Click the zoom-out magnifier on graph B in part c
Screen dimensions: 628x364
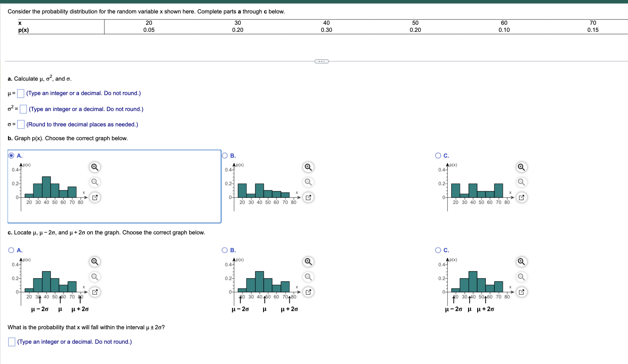tap(308, 277)
